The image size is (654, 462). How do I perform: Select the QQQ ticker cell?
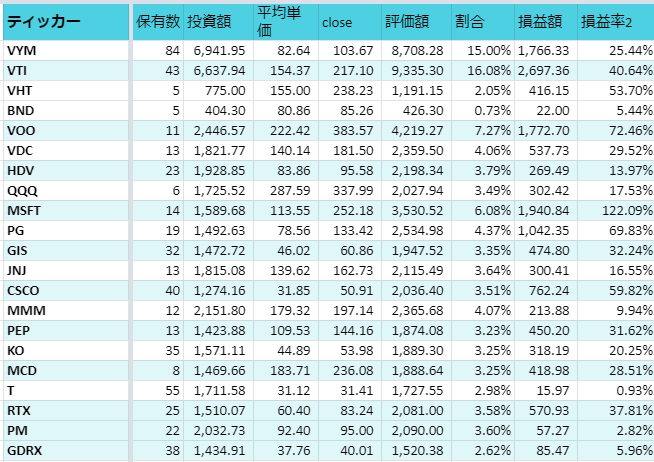coord(66,191)
